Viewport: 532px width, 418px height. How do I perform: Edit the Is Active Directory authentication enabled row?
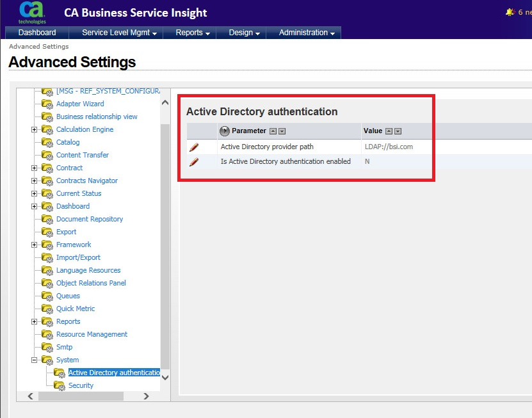(194, 162)
